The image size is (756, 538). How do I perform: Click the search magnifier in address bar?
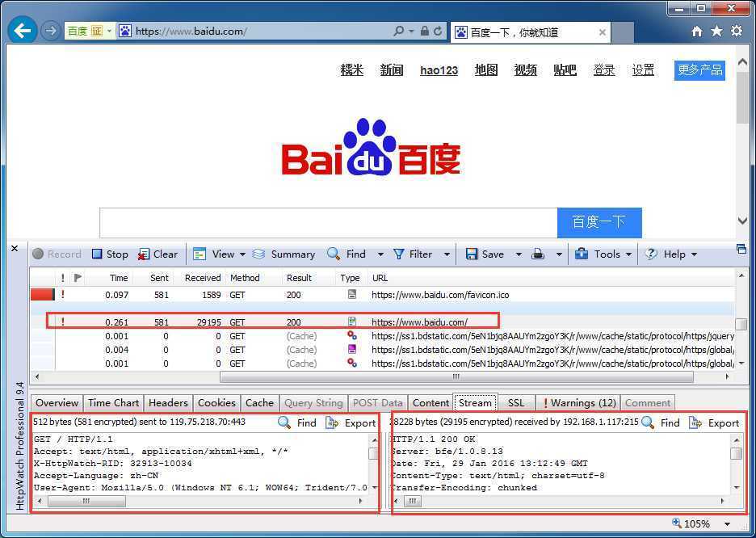[x=399, y=32]
